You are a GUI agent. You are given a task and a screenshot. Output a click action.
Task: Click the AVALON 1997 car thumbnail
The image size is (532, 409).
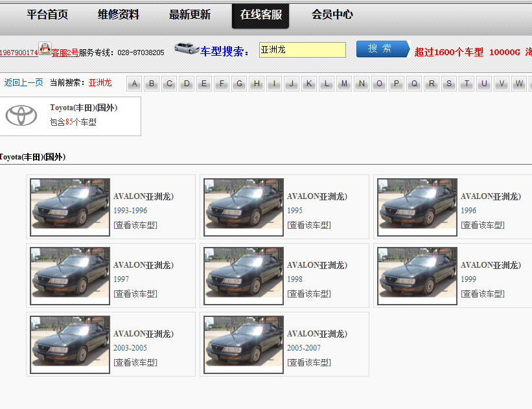coord(70,276)
